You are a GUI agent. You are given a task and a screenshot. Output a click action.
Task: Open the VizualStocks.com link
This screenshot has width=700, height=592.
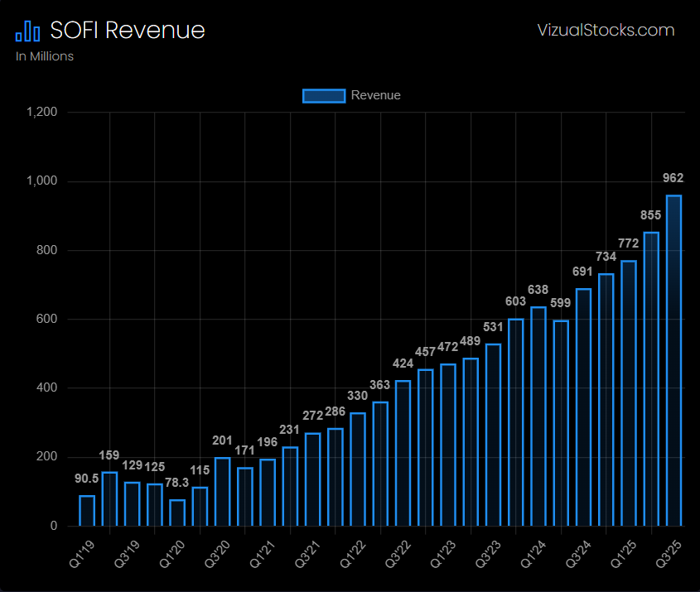[x=606, y=31]
